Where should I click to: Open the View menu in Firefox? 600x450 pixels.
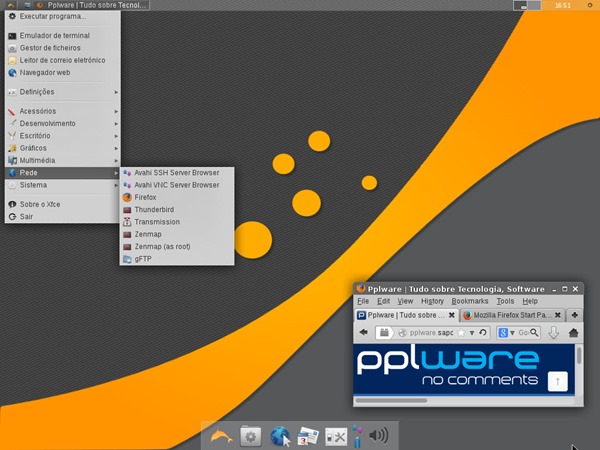coord(405,301)
